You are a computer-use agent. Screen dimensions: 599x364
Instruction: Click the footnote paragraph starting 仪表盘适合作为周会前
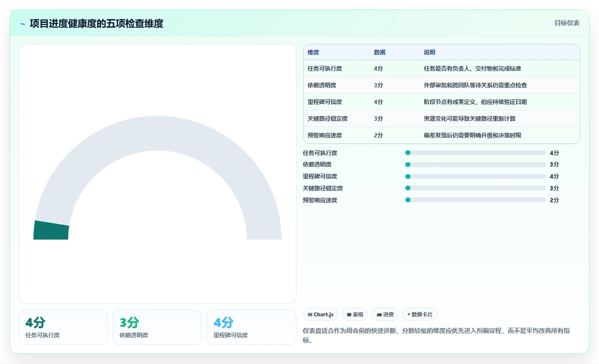(442, 336)
